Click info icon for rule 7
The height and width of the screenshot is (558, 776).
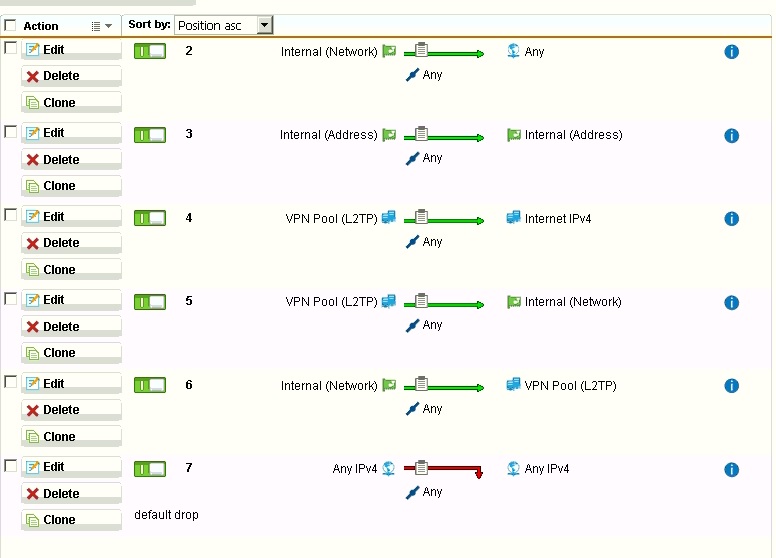[731, 469]
